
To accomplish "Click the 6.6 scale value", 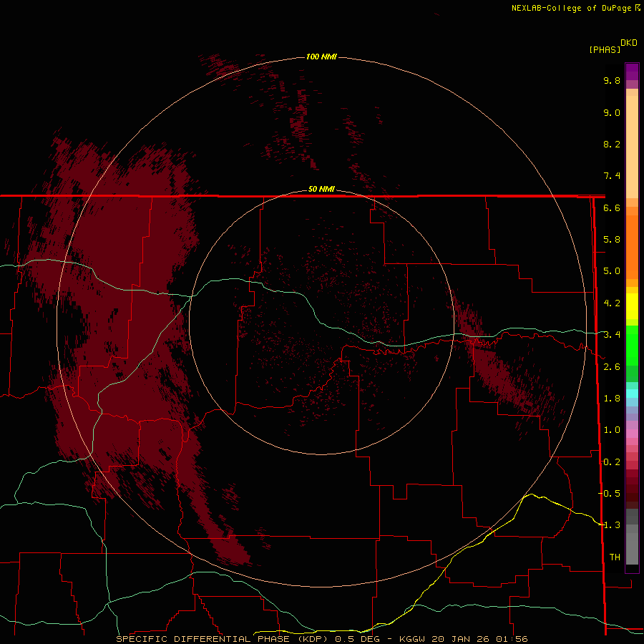I will 612,208.
